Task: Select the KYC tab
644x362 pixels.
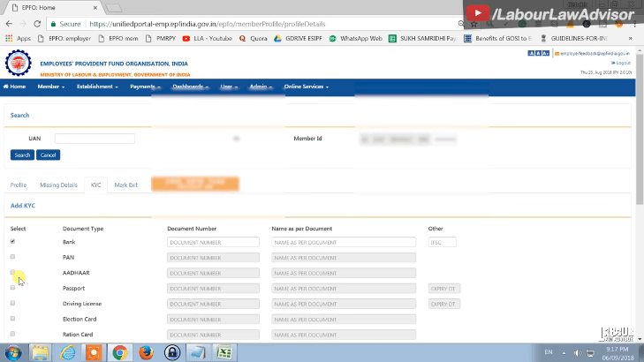Action: coord(95,185)
